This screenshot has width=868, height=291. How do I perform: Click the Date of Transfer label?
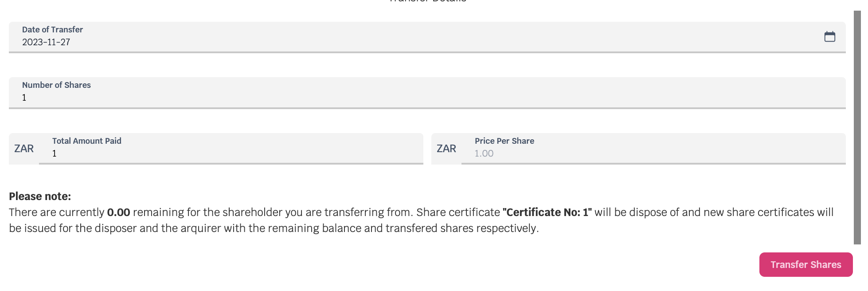(52, 29)
